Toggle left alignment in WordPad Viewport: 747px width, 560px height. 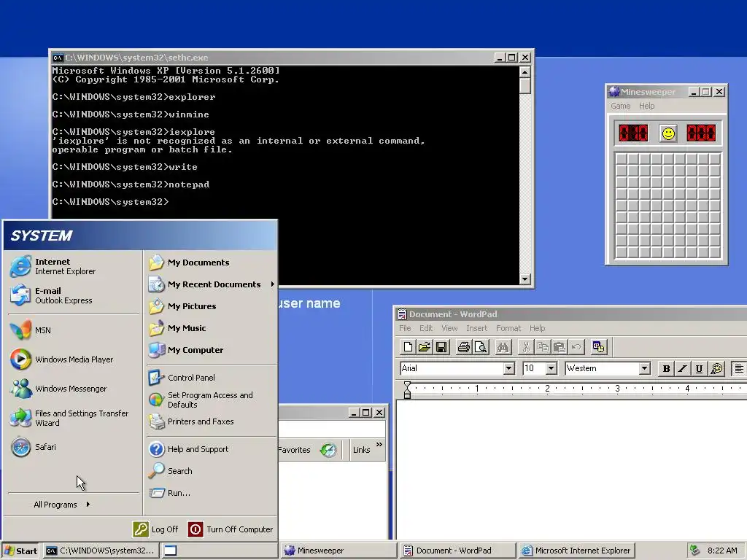point(739,368)
